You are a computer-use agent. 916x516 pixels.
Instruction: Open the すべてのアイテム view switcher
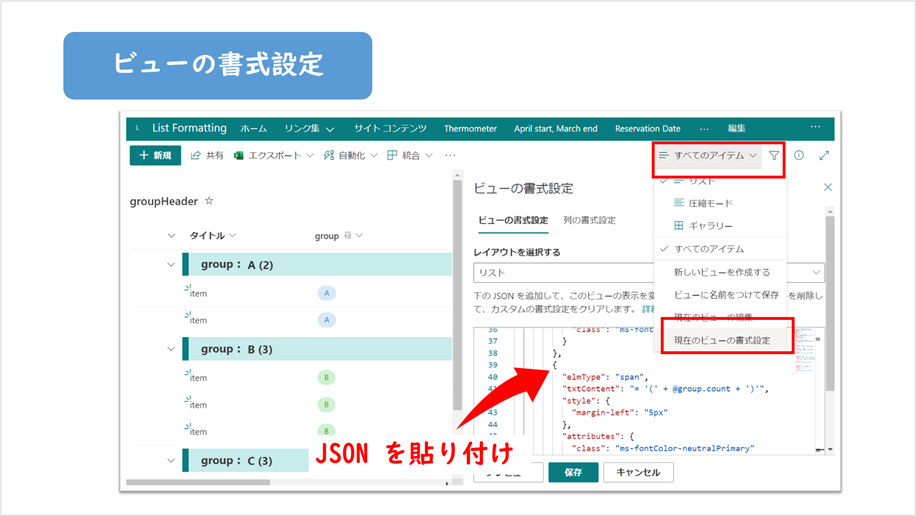[x=708, y=155]
